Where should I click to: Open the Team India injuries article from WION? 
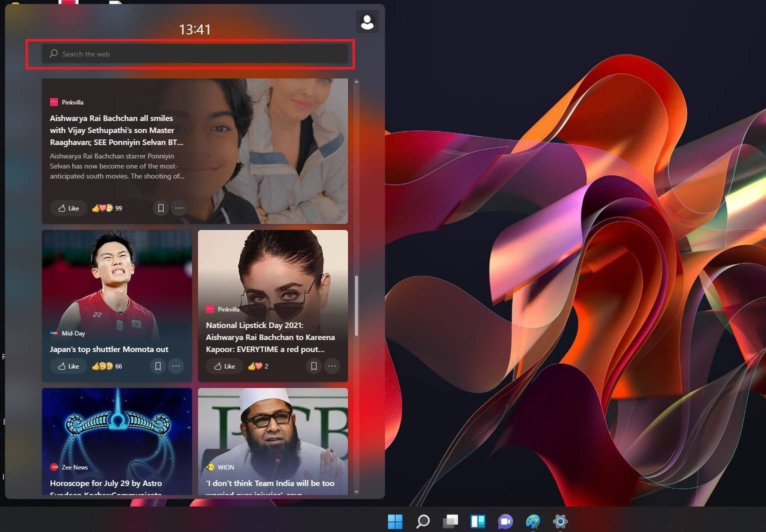(x=270, y=483)
